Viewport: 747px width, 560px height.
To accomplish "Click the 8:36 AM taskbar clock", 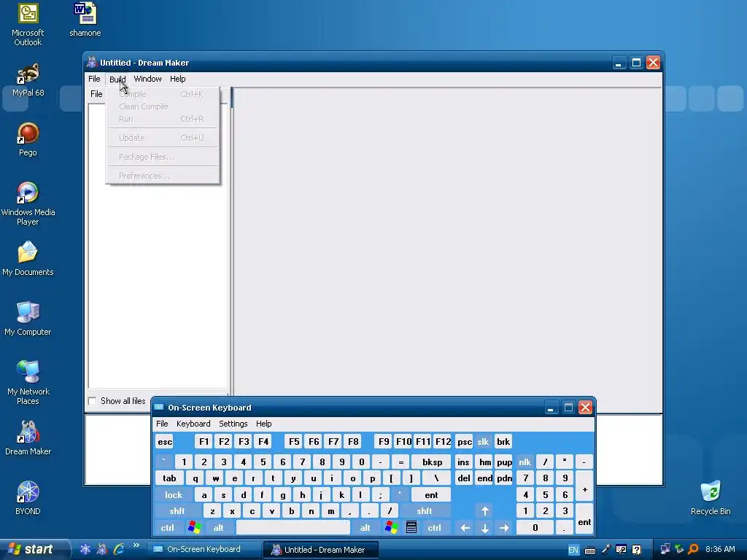I will (720, 549).
